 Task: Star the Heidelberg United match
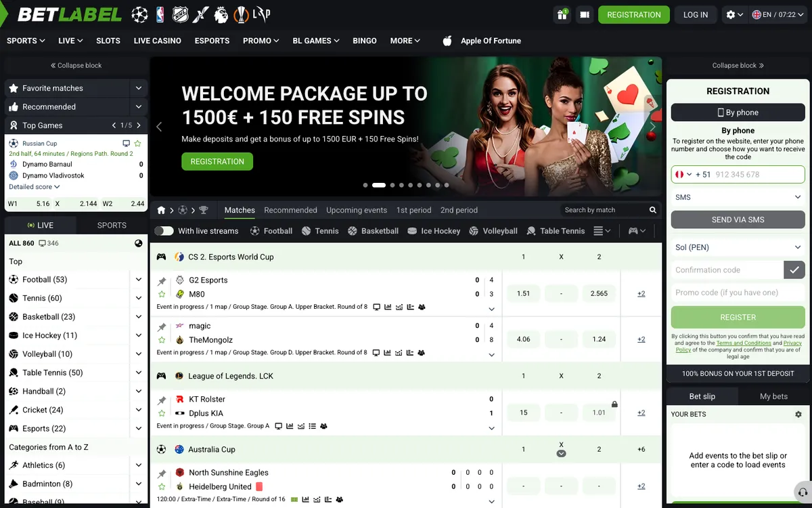point(162,487)
